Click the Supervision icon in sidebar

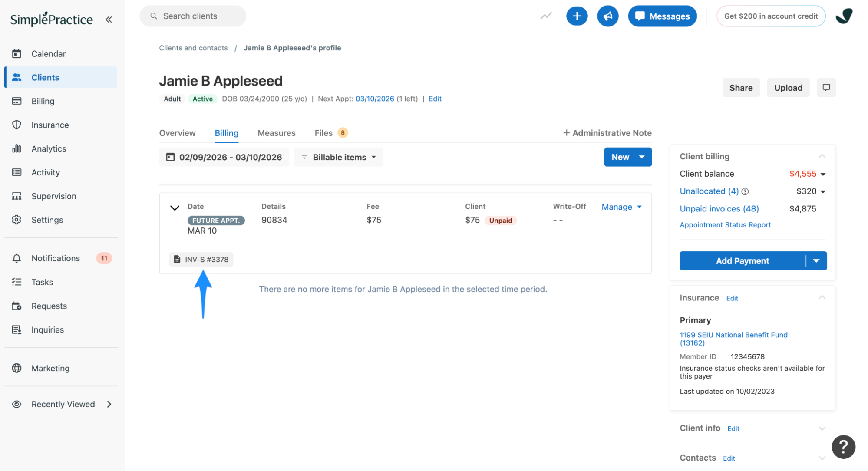(x=17, y=196)
